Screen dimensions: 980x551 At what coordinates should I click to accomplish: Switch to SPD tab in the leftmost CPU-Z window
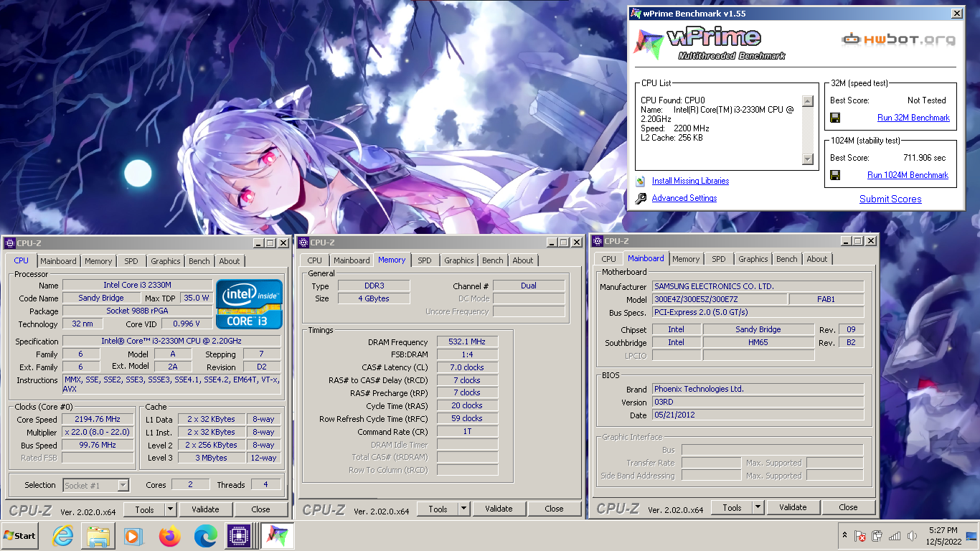[x=131, y=261]
